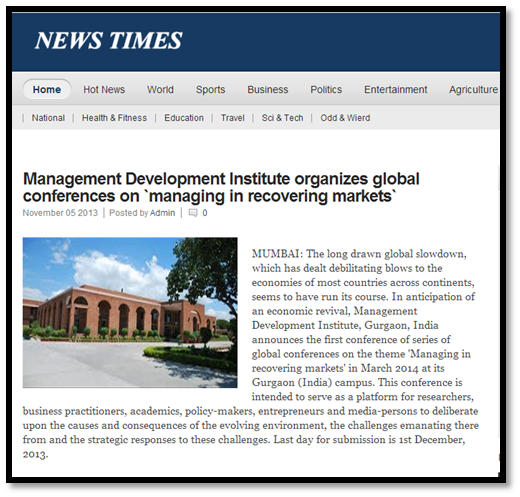This screenshot has width=520, height=497.
Task: Open the article headline link
Action: click(221, 187)
